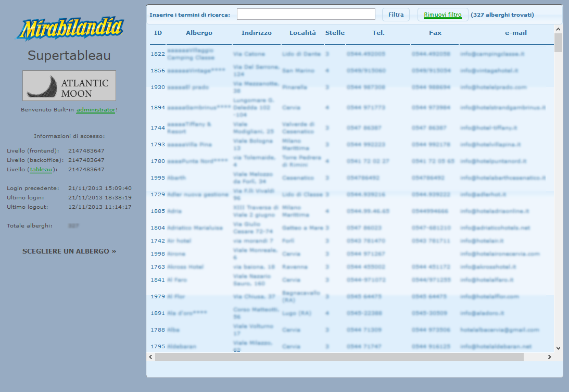The image size is (569, 392).
Task: Sort by the Albergo column header
Action: click(199, 33)
